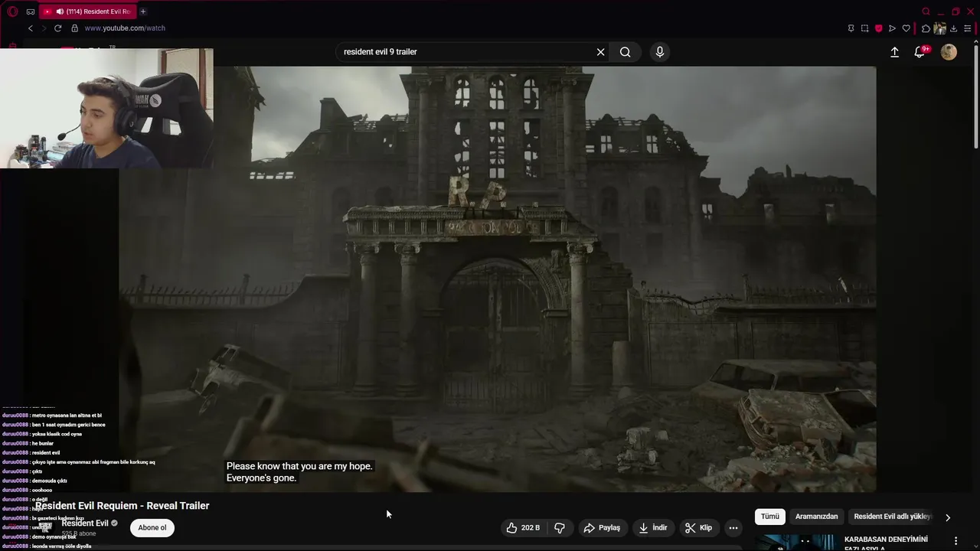This screenshot has height=551, width=980.
Task: Click the subtitle line 'Everyone's gone.'
Action: (x=261, y=478)
